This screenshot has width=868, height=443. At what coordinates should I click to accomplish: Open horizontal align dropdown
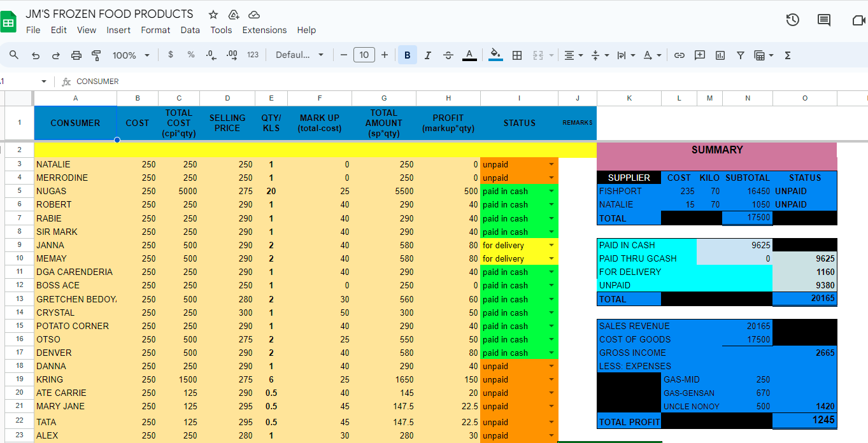(x=574, y=55)
